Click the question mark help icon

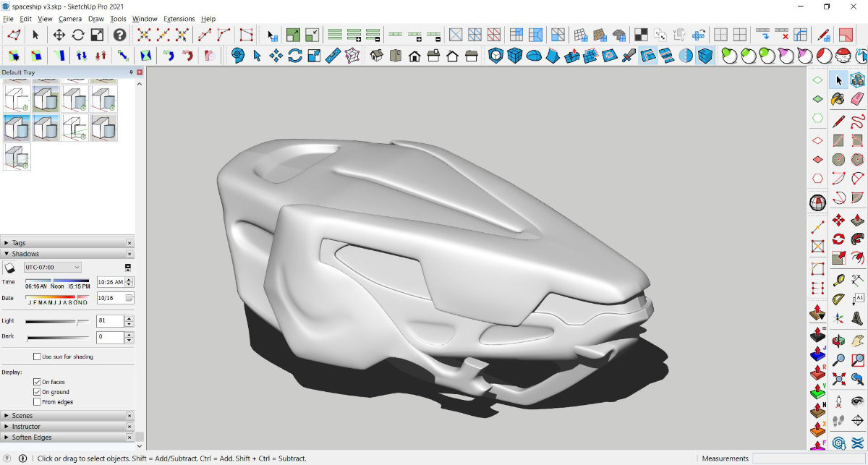(x=119, y=35)
